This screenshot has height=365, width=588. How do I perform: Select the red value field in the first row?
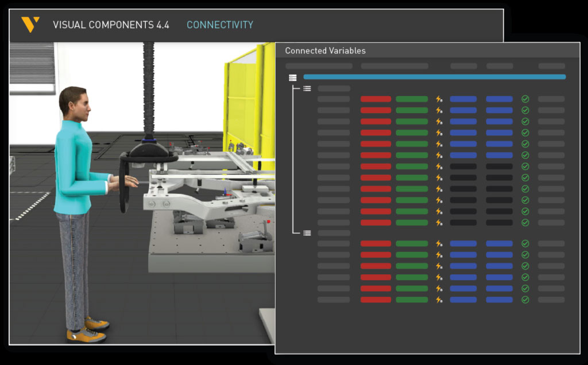pos(376,99)
